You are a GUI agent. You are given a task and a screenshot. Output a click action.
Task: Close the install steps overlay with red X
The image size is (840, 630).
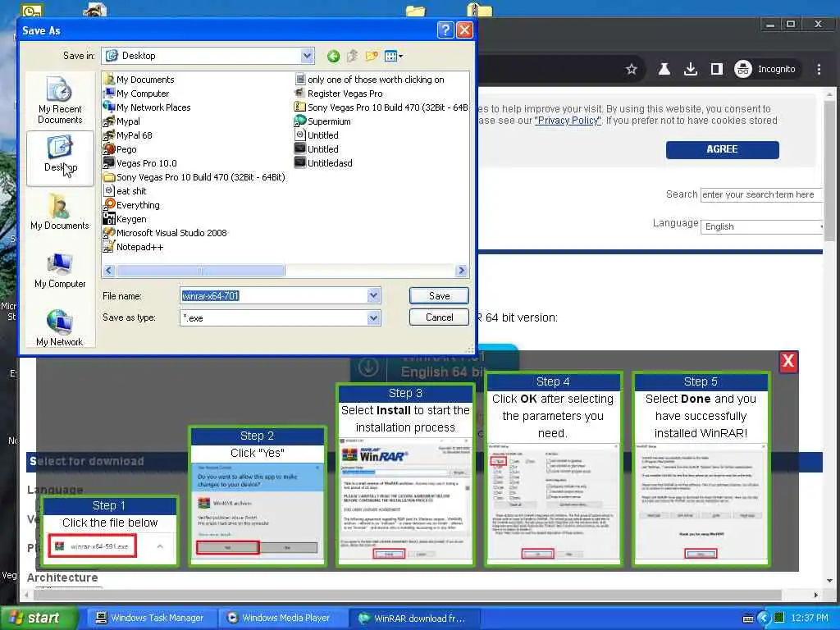[x=788, y=362]
